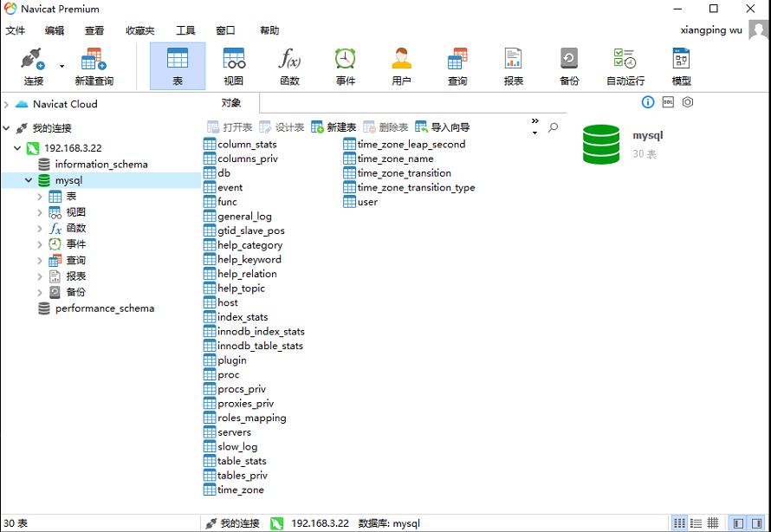Switch to list view in status bar
771x532 pixels.
[696, 523]
